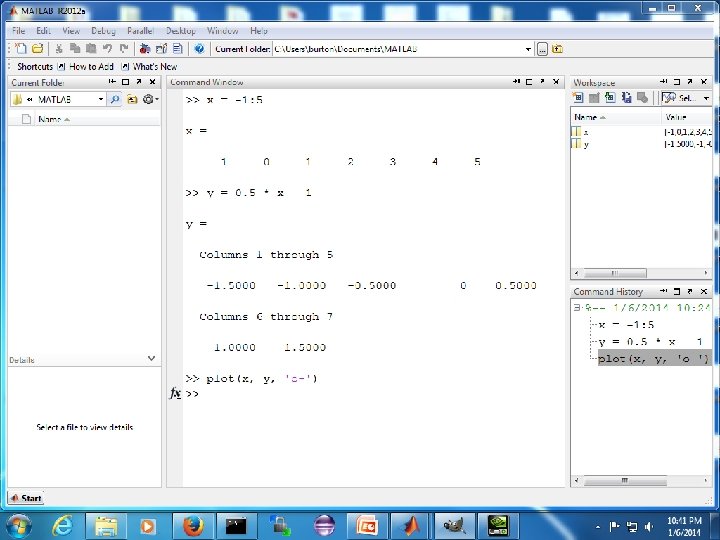
Task: Maximize the Workspace panel
Action: pyautogui.click(x=677, y=82)
